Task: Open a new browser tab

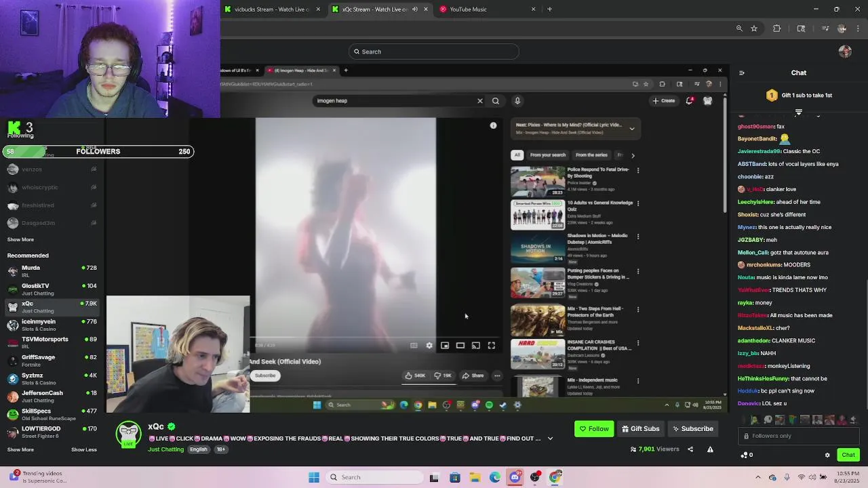Action: coord(549,9)
